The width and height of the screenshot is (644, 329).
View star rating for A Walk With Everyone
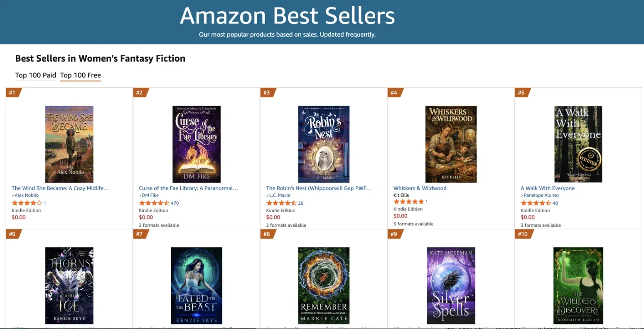(536, 203)
